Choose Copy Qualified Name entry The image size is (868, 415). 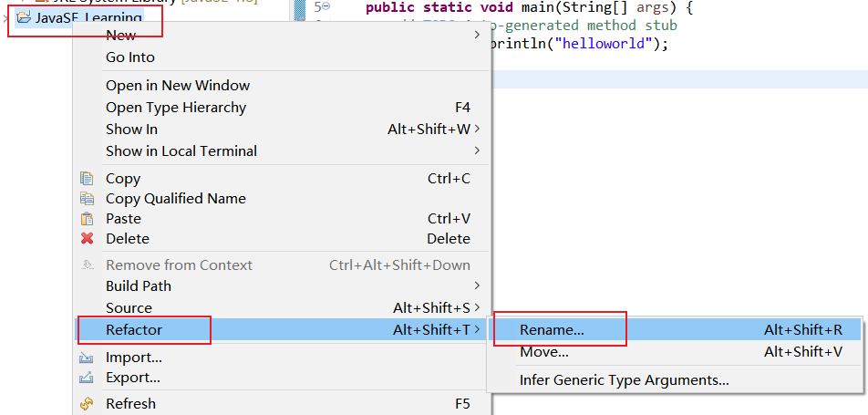283,198
